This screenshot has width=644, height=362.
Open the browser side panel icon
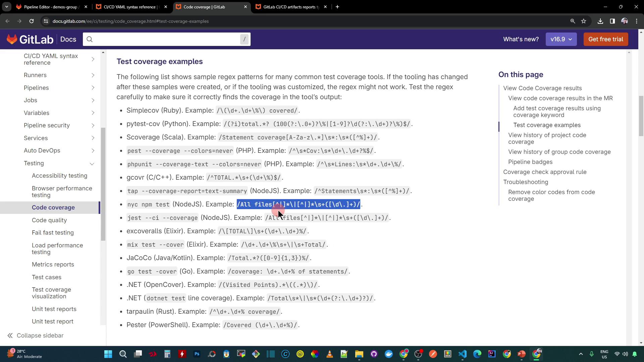(612, 21)
